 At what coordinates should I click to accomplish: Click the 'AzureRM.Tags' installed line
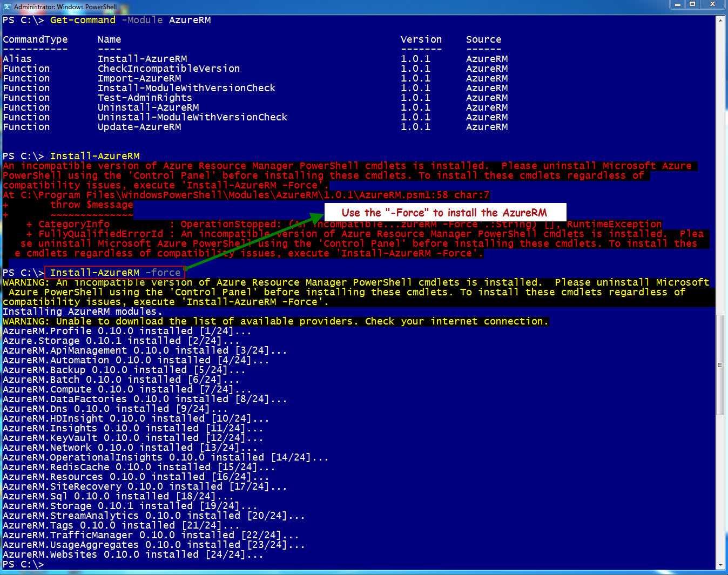pos(121,525)
